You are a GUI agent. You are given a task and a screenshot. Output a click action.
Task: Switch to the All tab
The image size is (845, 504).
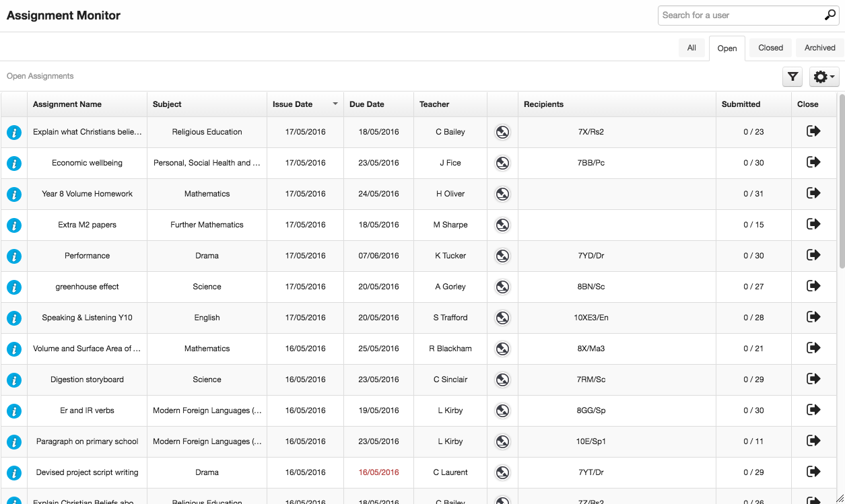click(x=691, y=48)
